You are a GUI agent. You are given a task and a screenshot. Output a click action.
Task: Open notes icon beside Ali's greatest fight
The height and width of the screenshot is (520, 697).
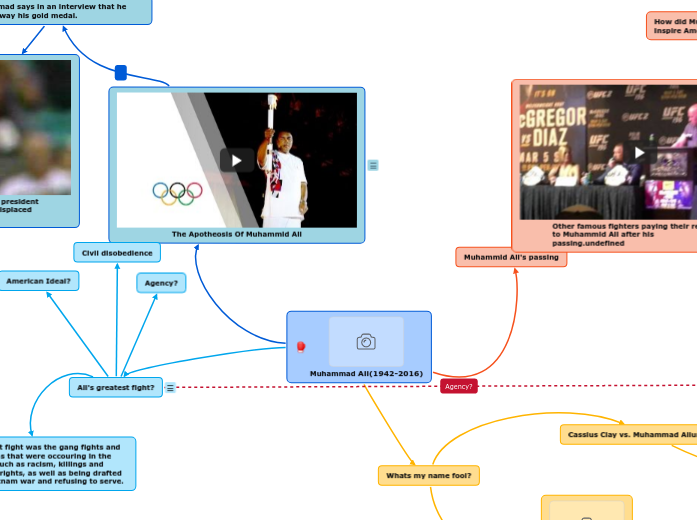[x=170, y=388]
